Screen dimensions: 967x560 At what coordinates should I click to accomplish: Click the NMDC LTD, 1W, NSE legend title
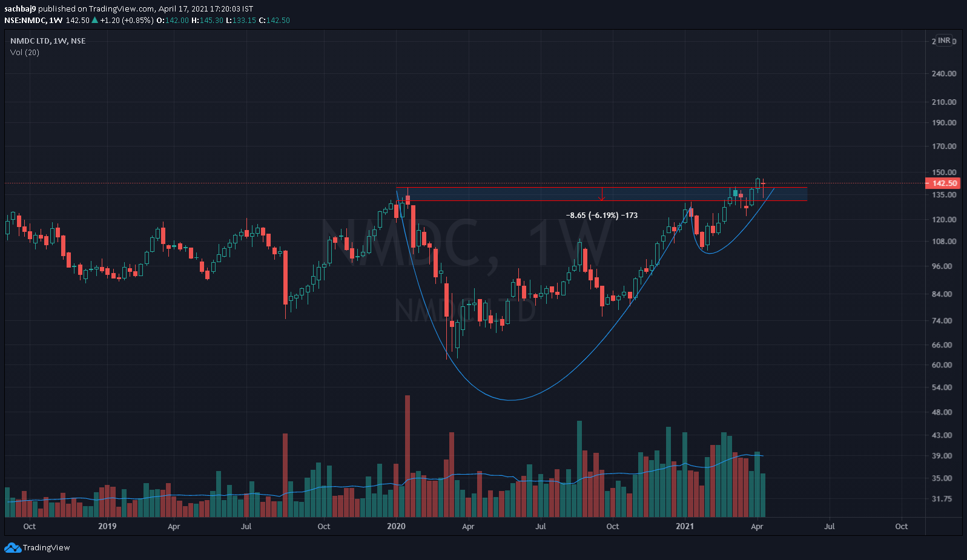point(48,41)
